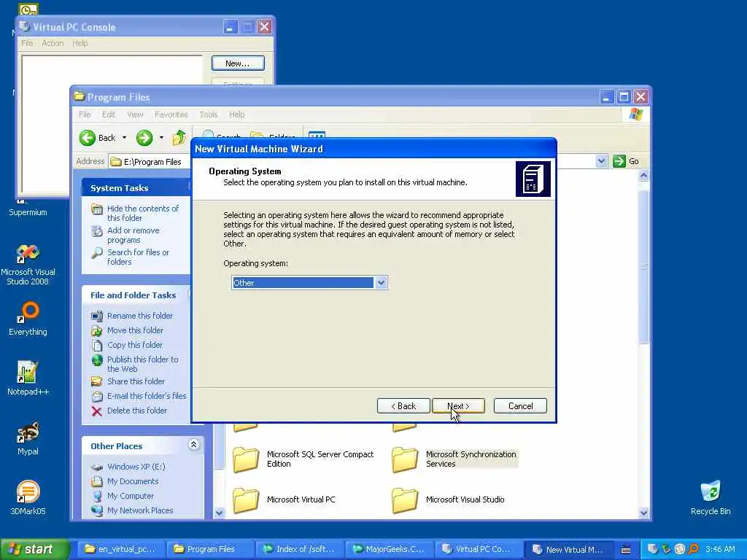Click Everything desktop shortcut icon
This screenshot has width=747, height=560.
tap(28, 313)
